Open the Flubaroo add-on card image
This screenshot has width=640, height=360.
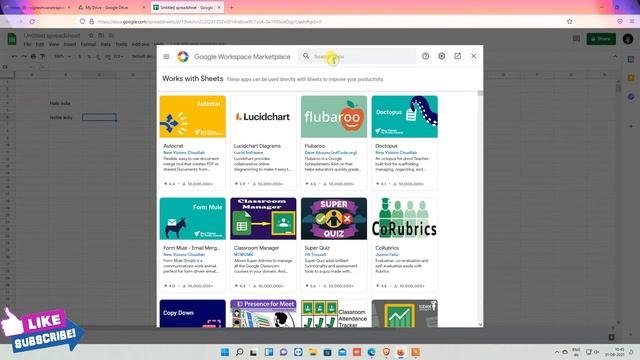(334, 117)
